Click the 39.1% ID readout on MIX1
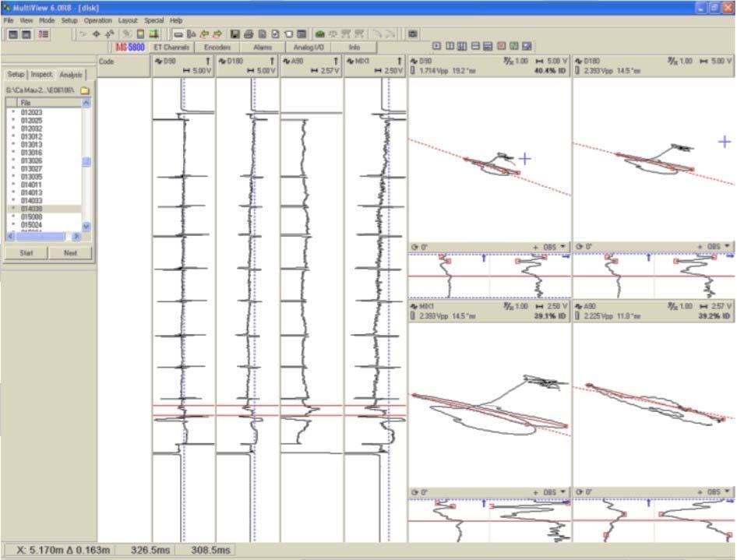Viewport: 737px width, 560px height. click(549, 315)
